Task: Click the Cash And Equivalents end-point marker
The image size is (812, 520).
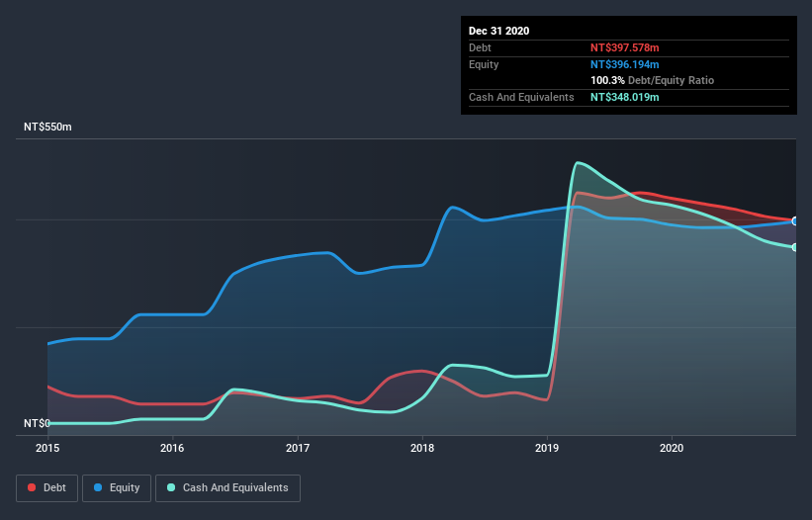Action: click(x=795, y=247)
